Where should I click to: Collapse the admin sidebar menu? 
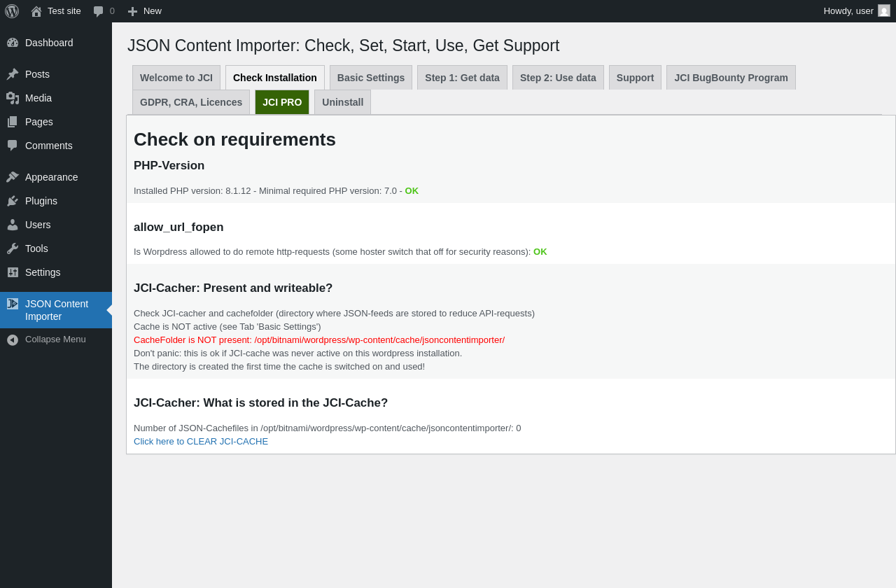tap(56, 339)
